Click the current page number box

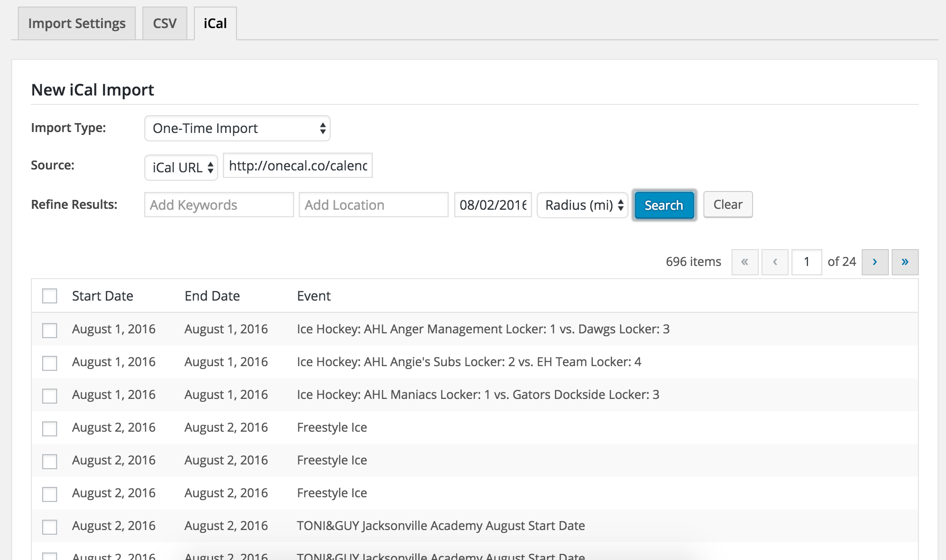click(x=806, y=262)
